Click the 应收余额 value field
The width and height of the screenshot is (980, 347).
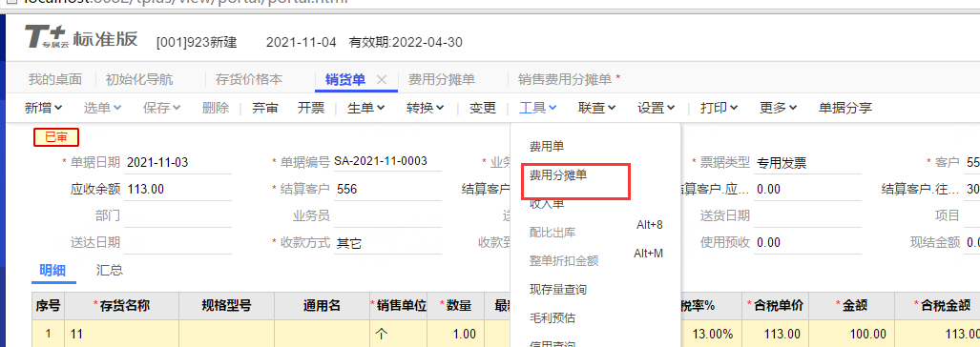pos(178,190)
